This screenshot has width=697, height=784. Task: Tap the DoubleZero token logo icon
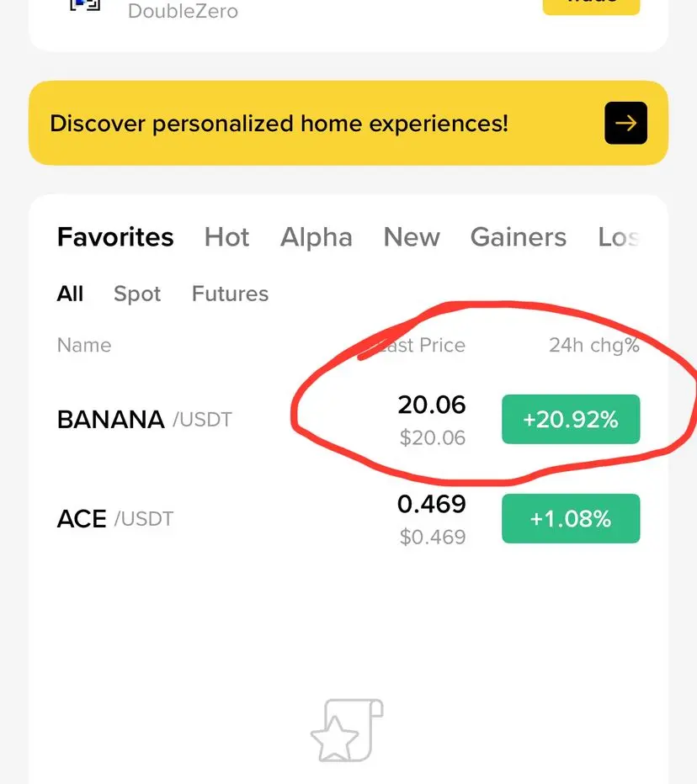pyautogui.click(x=85, y=5)
